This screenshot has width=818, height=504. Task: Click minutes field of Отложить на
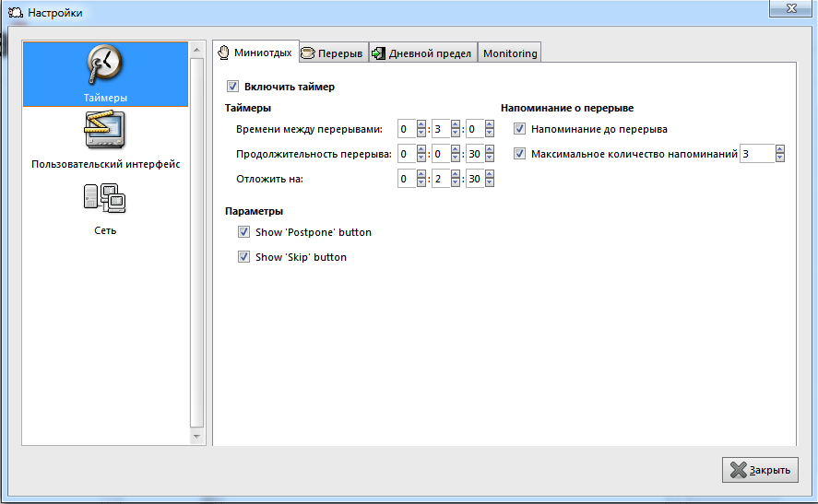[442, 179]
